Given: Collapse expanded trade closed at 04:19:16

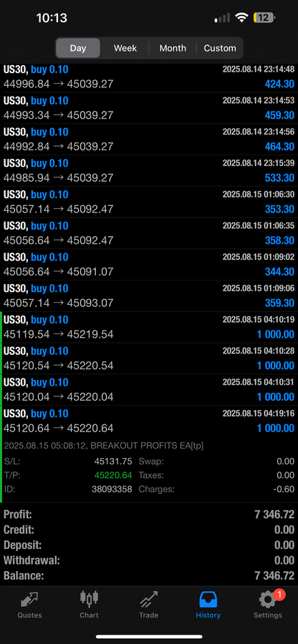Looking at the screenshot, I should 149,421.
